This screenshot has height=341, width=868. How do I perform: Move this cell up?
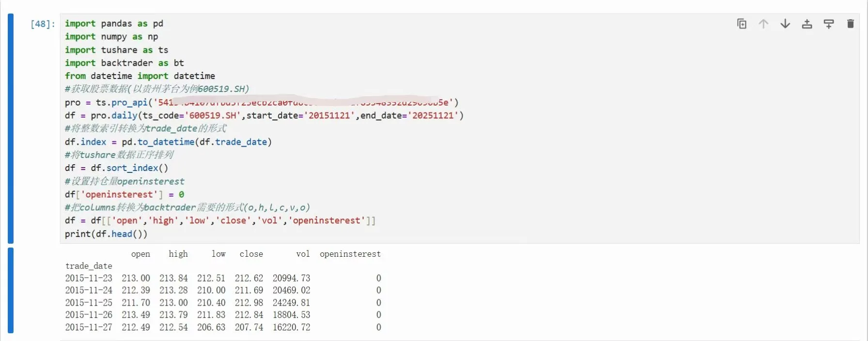(763, 24)
